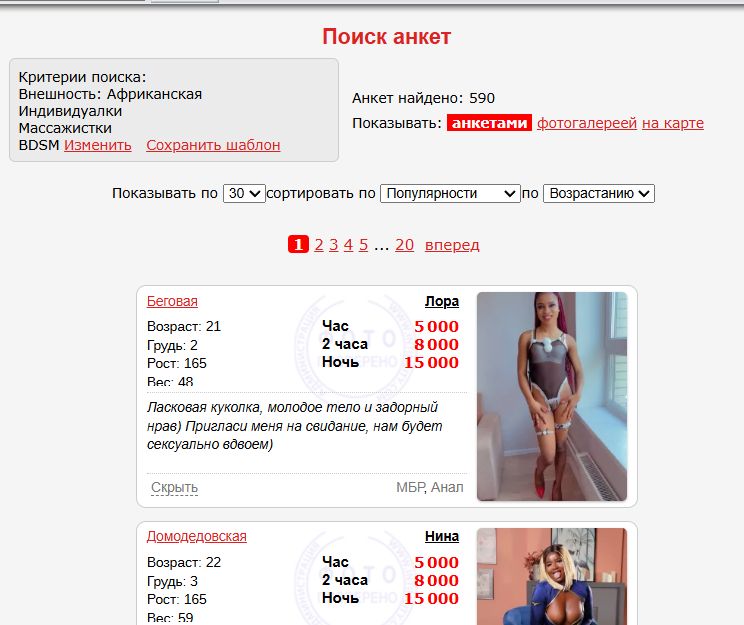Jump to results page 20
The height and width of the screenshot is (625, 744).
tap(404, 245)
